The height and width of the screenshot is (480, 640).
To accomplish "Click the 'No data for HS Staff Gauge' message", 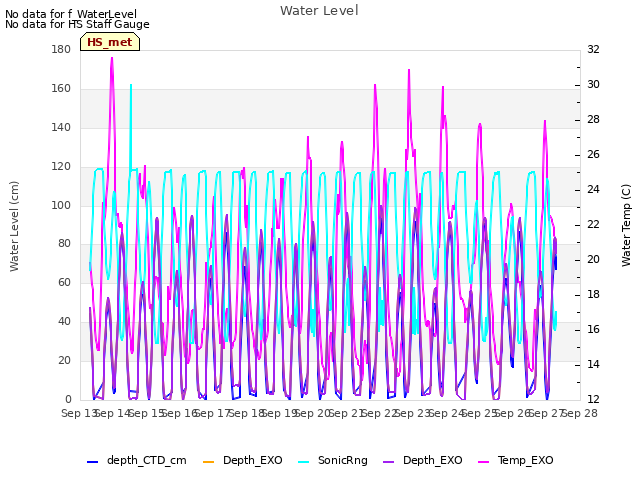I will click(x=77, y=24).
